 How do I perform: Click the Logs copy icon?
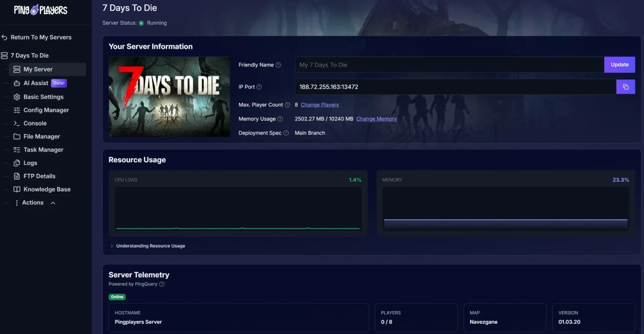[x=17, y=163]
